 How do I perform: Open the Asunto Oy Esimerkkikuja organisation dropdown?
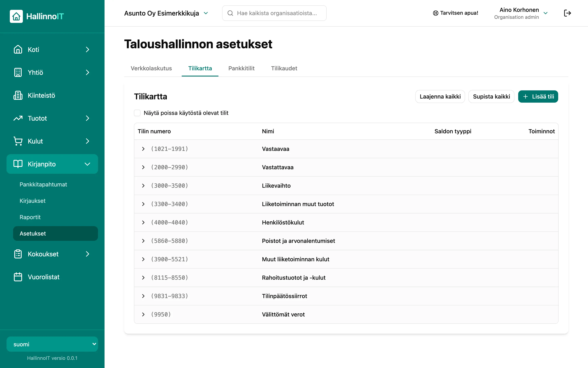[166, 13]
